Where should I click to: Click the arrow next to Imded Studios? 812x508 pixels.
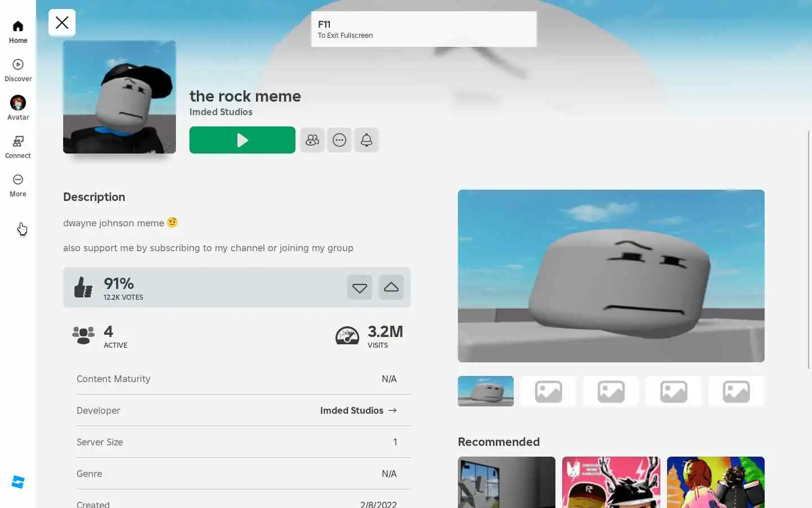click(x=392, y=410)
